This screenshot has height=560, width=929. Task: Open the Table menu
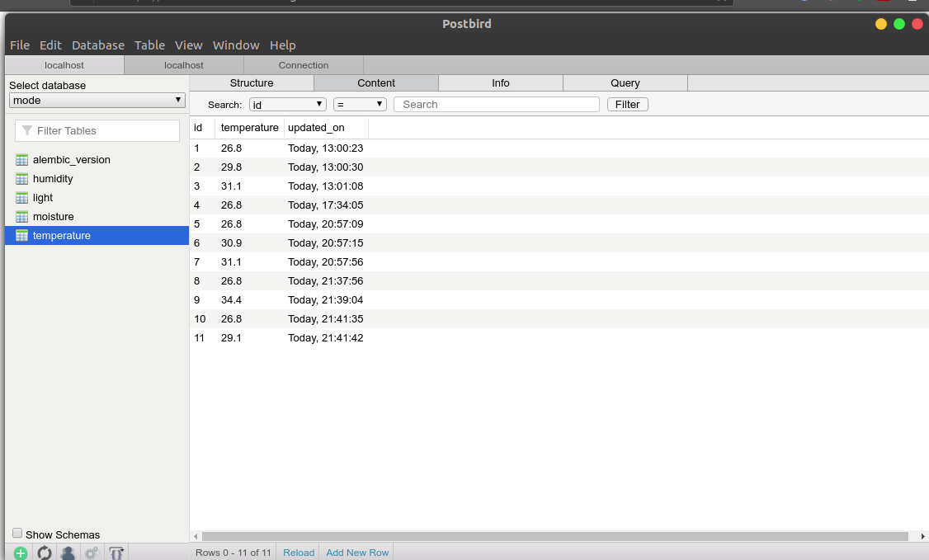coord(149,45)
